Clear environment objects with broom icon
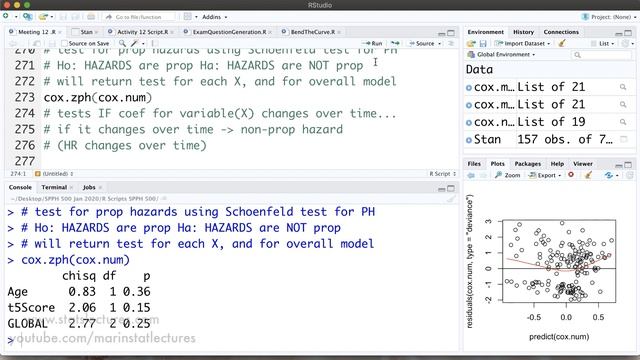 pos(562,43)
